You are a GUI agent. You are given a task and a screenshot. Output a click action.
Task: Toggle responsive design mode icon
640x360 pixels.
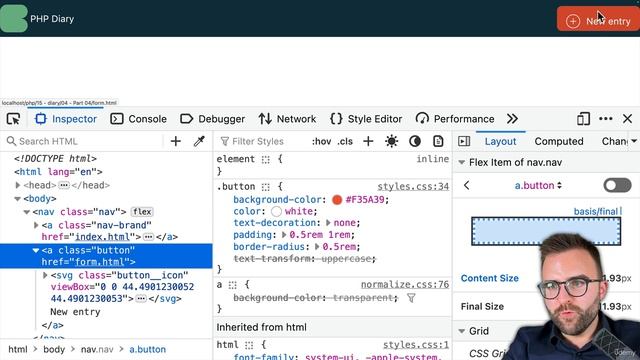point(583,119)
